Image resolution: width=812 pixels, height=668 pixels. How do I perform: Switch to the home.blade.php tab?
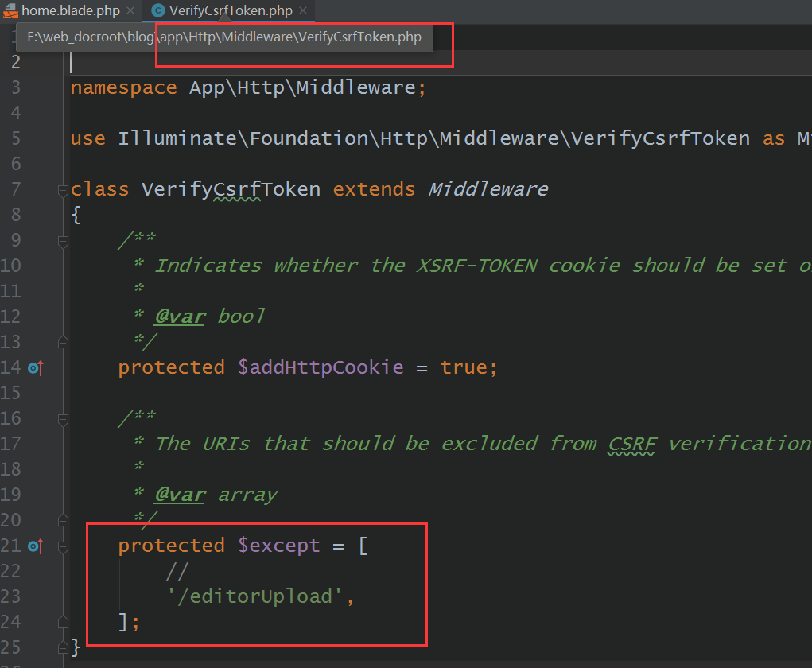71,10
